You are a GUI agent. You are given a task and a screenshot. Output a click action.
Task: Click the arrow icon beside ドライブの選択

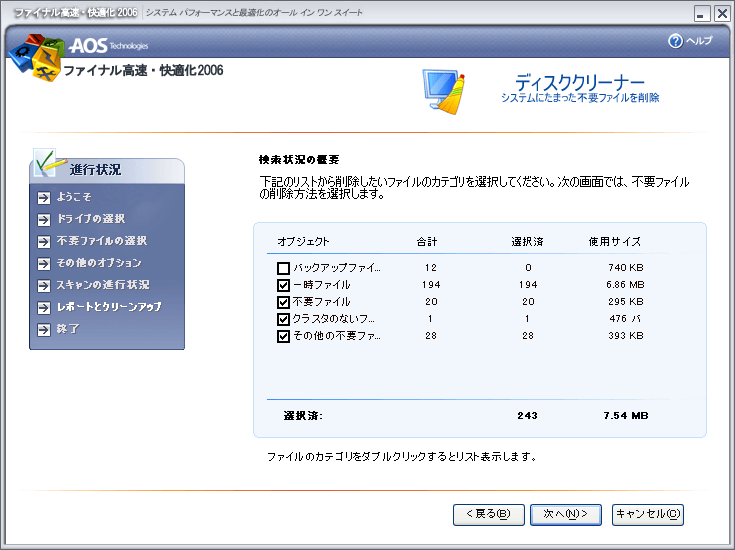tap(44, 219)
